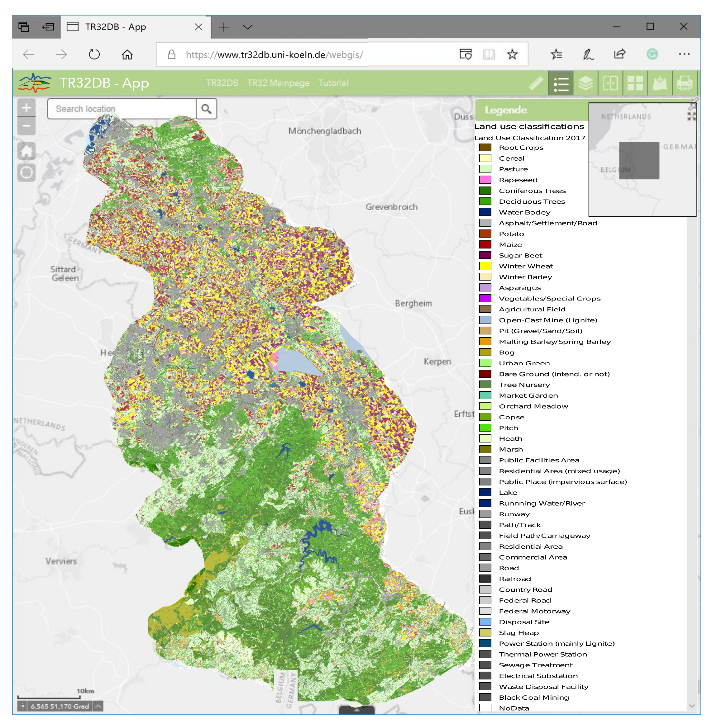
Task: Open the TR32 Mainpage link
Action: (x=278, y=83)
